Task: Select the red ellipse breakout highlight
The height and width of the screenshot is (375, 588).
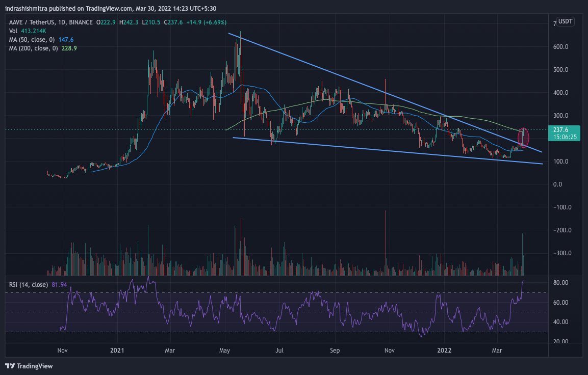Action: coord(524,138)
